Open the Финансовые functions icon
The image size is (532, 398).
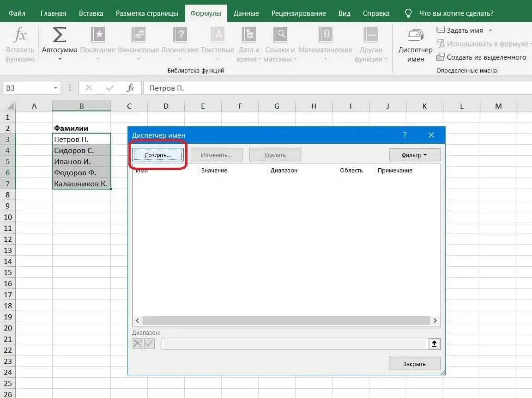pos(139,35)
